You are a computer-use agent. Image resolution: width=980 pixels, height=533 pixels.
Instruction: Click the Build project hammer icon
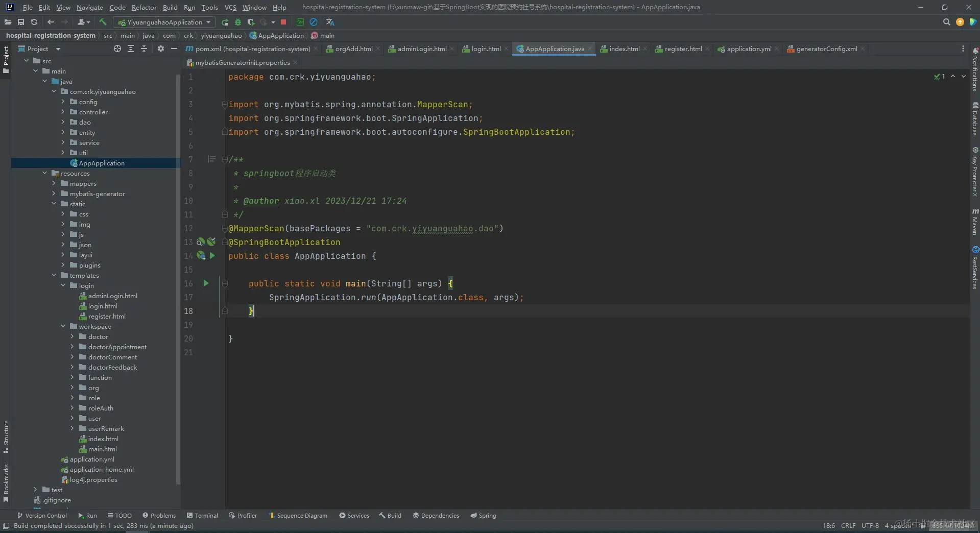tap(103, 22)
